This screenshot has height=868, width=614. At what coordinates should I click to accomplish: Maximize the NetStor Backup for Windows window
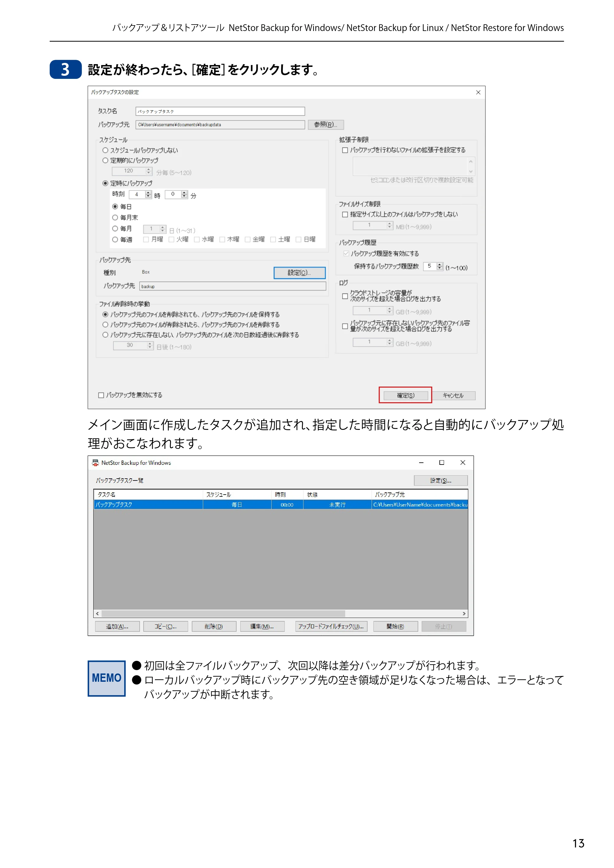tap(441, 462)
